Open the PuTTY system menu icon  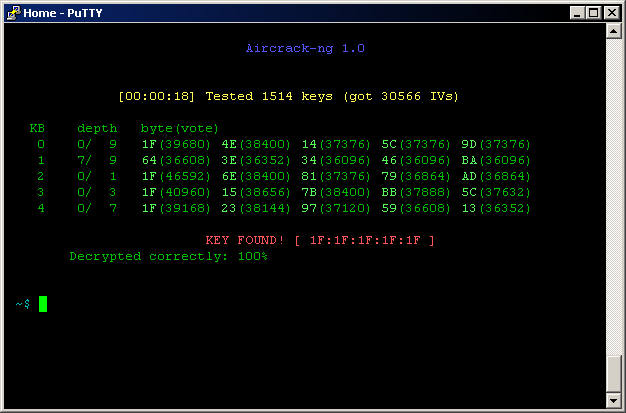coord(12,12)
